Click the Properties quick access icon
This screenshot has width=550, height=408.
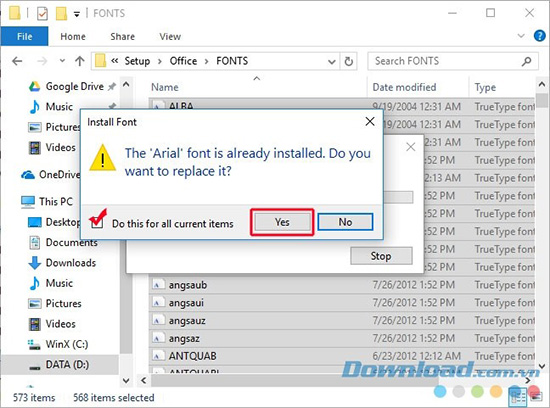click(x=42, y=14)
